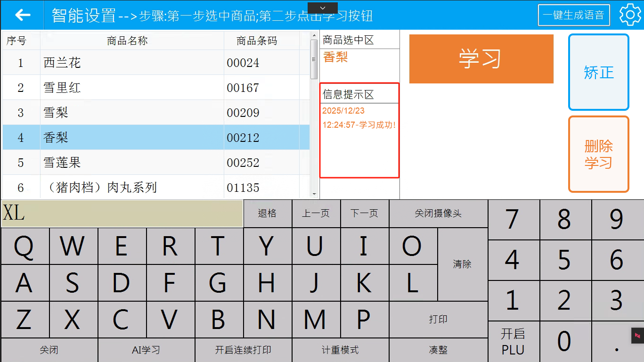Expand the top chevron dropdown handle
This screenshot has width=644, height=362.
point(323,8)
